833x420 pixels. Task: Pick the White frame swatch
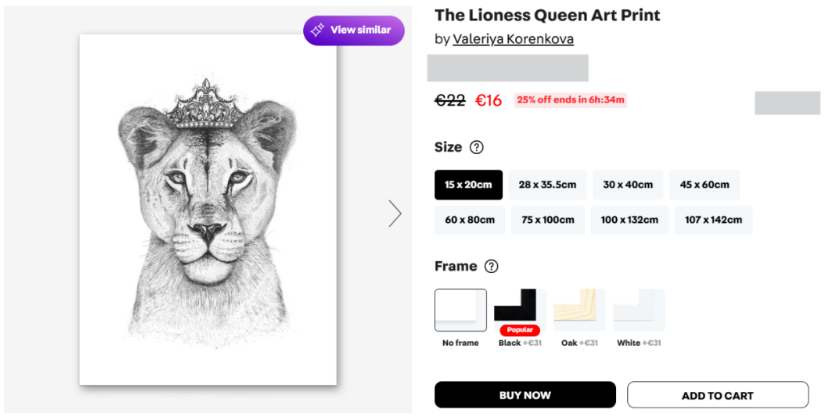pos(638,310)
